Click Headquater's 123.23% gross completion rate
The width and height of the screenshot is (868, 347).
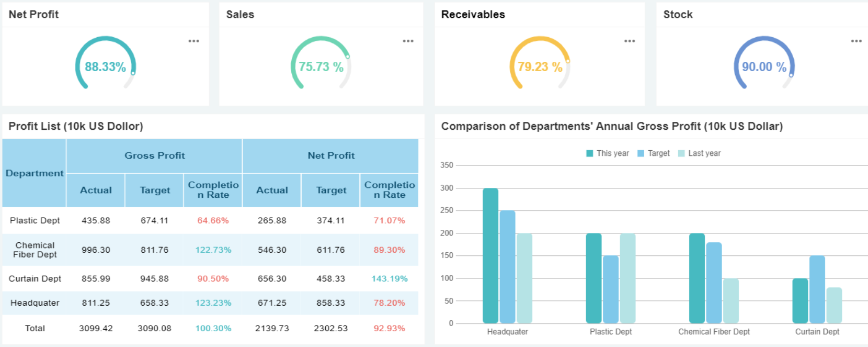point(213,303)
